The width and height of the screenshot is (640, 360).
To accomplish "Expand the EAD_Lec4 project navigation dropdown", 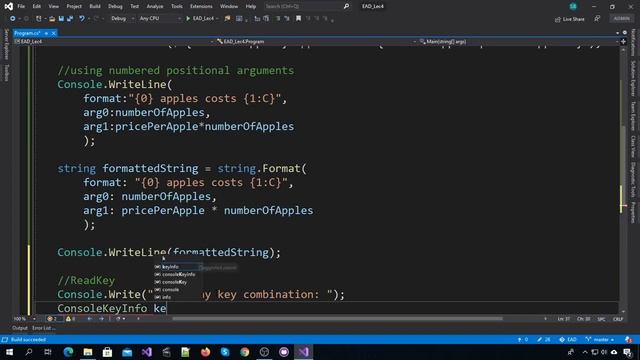I will tap(212, 42).
